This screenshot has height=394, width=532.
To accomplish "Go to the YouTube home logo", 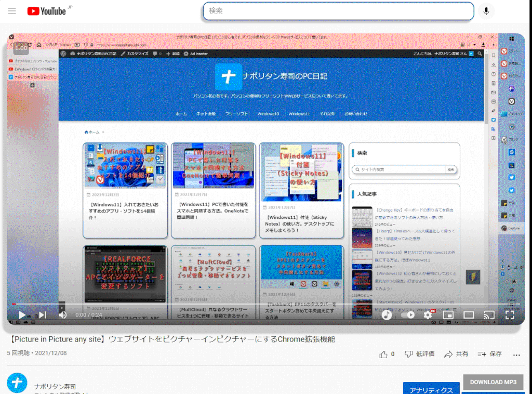I will tap(46, 11).
